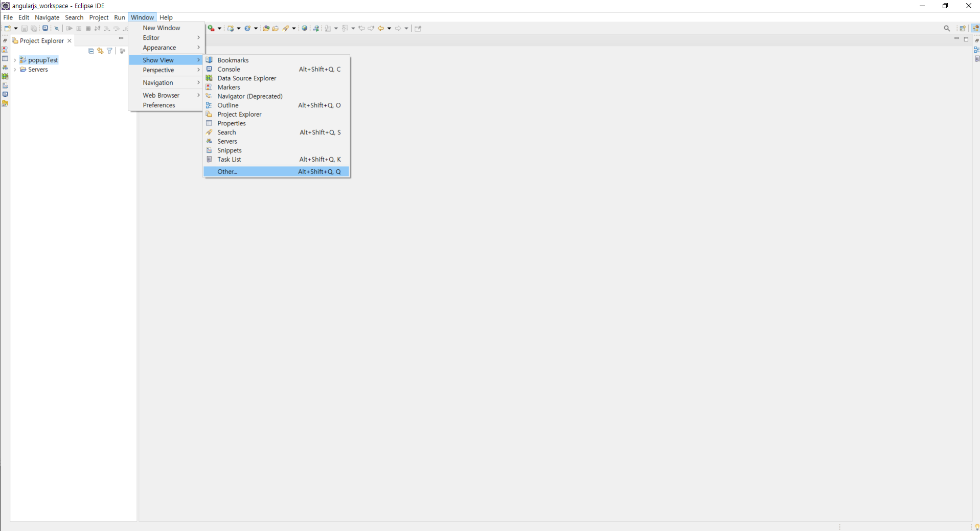Image resolution: width=980 pixels, height=531 pixels.
Task: Open the Edit menu
Action: click(24, 17)
